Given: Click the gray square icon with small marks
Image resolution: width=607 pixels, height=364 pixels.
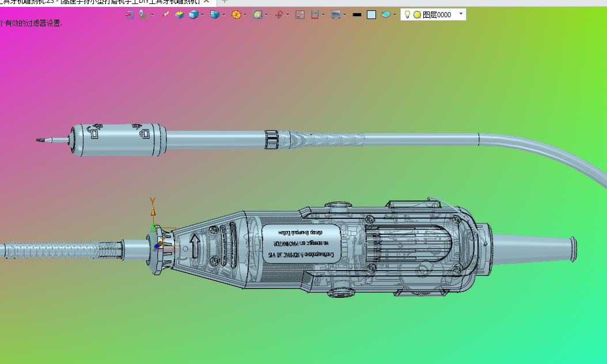Looking at the screenshot, I should pyautogui.click(x=300, y=15).
